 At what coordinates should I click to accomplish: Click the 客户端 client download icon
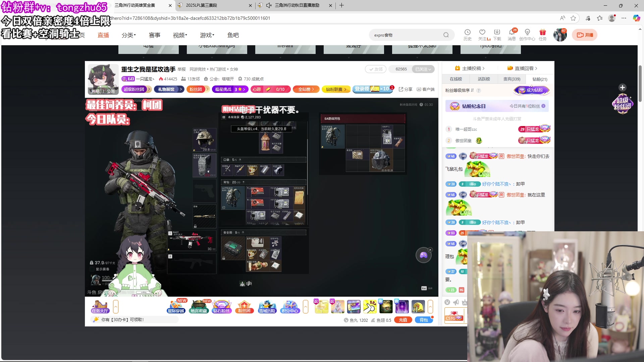click(x=425, y=89)
